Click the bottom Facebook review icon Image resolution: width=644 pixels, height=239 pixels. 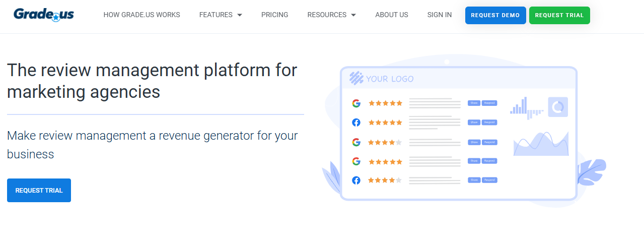(x=356, y=180)
